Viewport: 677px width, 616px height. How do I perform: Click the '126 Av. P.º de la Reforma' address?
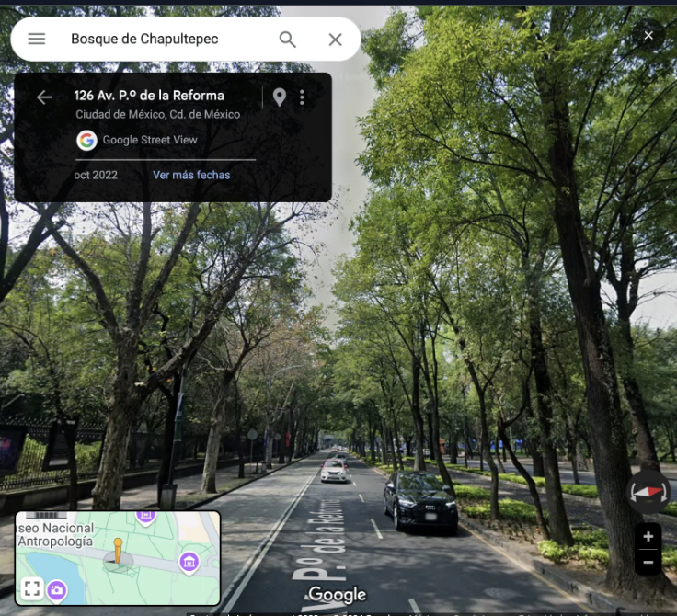[149, 96]
